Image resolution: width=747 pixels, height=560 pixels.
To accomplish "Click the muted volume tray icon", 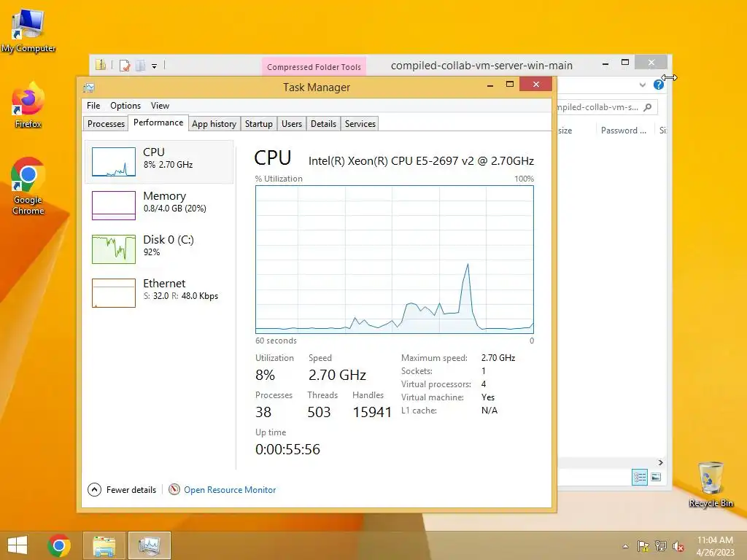I will [x=678, y=546].
